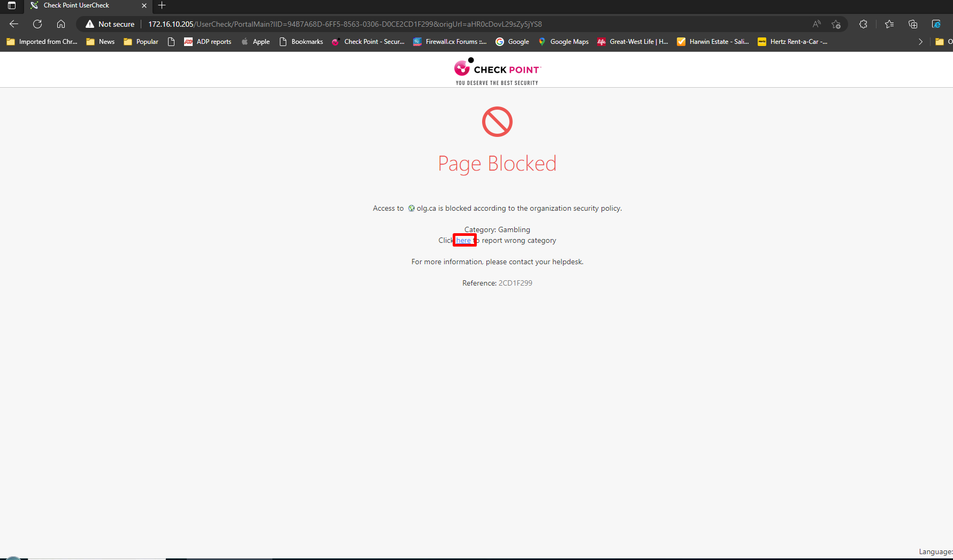The width and height of the screenshot is (953, 560).
Task: Open the ADP reports bookmark
Action: 208,42
